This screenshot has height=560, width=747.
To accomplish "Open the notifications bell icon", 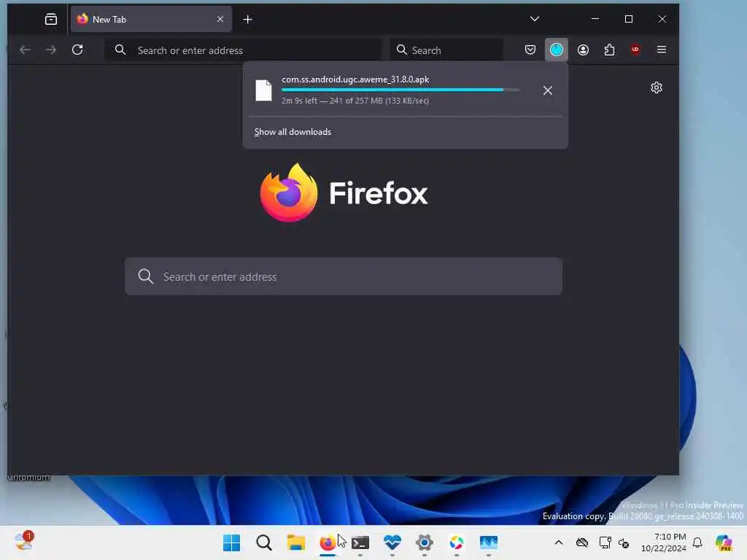I will tap(697, 542).
